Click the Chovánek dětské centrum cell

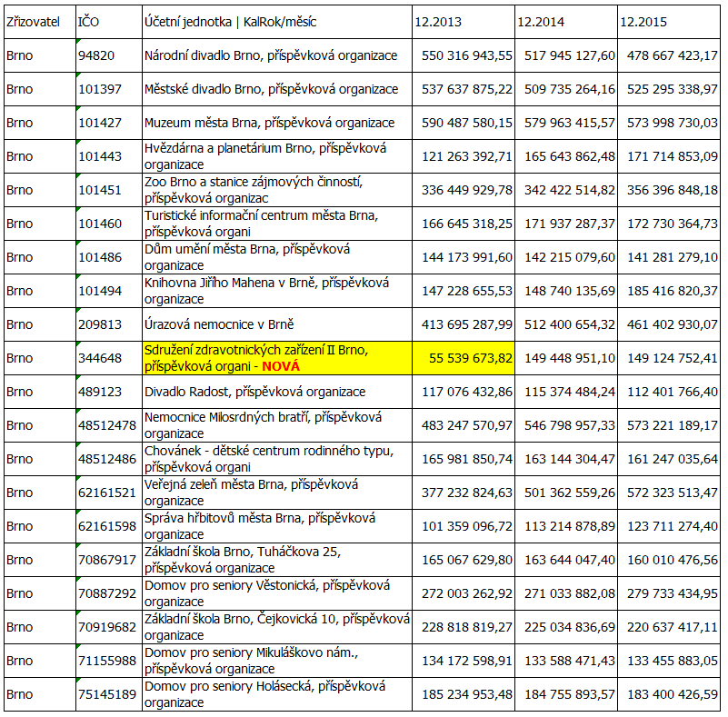coord(277,459)
